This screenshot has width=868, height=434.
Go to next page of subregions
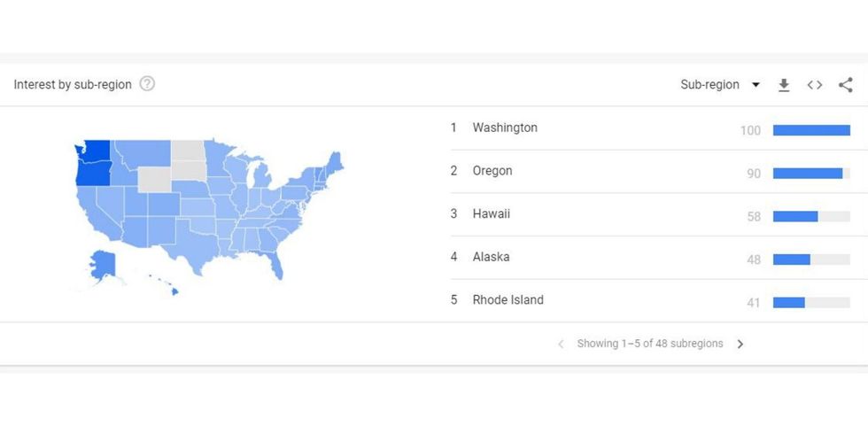point(740,344)
